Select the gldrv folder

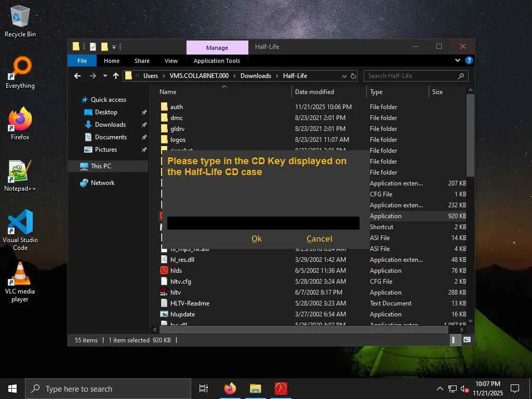[178, 129]
